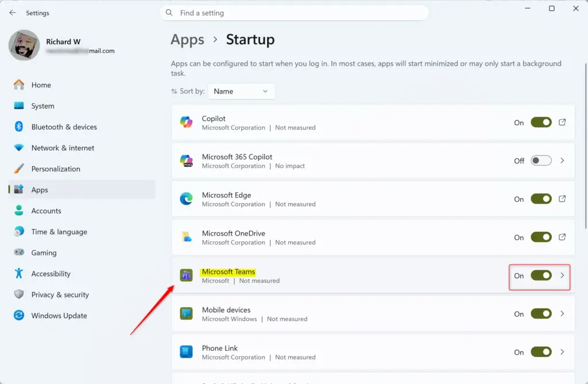Turn off Copilot startup toggle
Screen dimensions: 588x384
click(541, 122)
